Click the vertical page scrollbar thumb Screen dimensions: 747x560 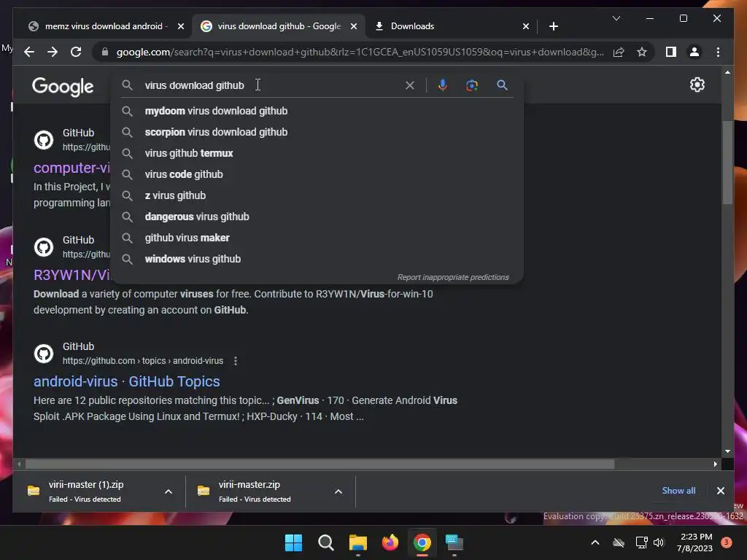[x=727, y=163]
